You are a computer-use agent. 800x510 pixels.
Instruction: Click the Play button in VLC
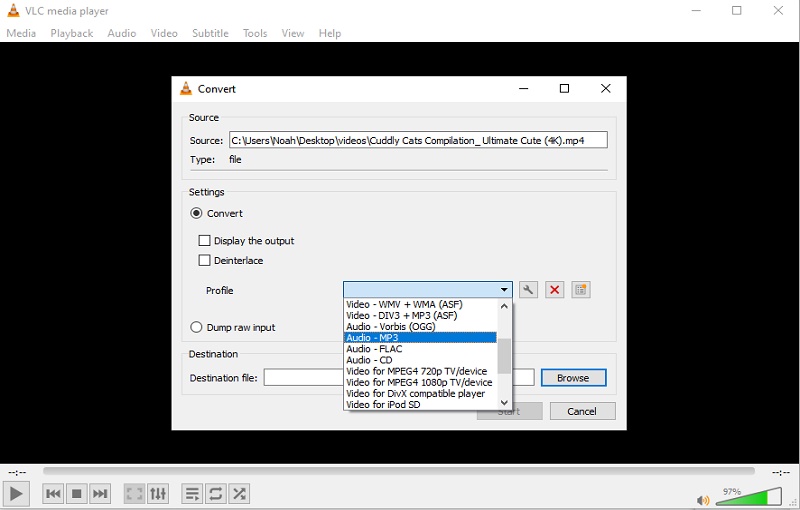point(16,494)
